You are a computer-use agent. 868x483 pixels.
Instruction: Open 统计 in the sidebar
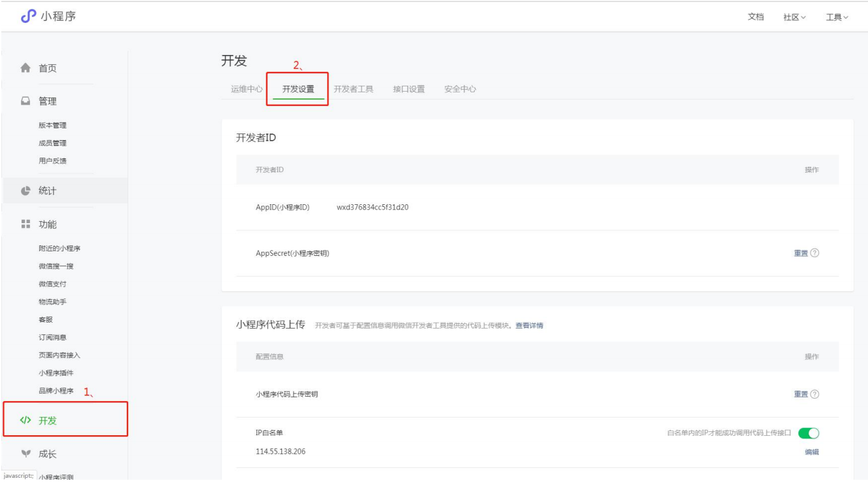(48, 191)
